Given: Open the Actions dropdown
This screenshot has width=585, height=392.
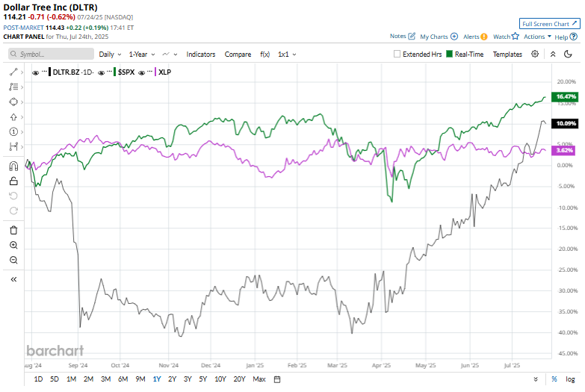Looking at the screenshot, I should click(x=537, y=37).
